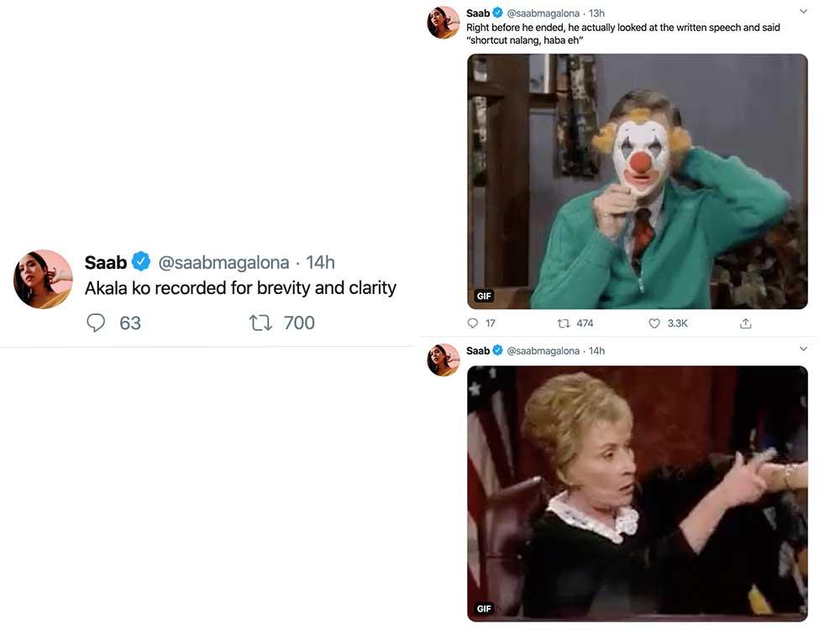This screenshot has width=840, height=630.
Task: Click the 13h timestamp link
Action: click(596, 13)
